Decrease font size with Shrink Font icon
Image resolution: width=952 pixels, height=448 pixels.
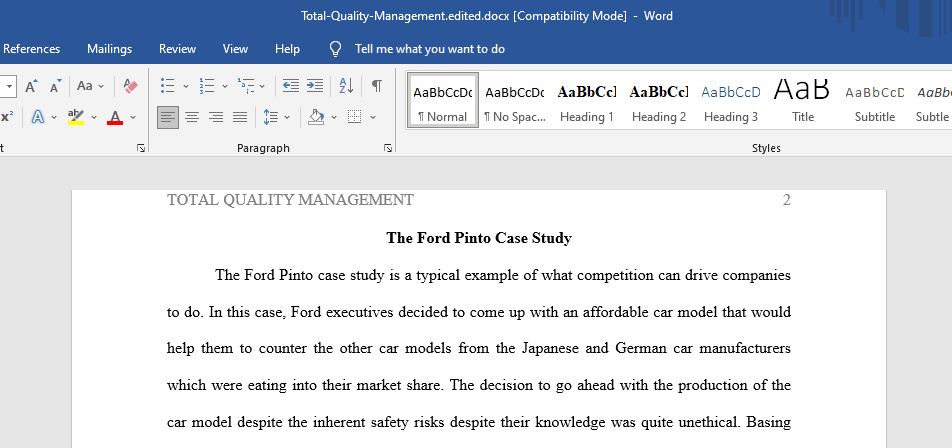[x=56, y=86]
